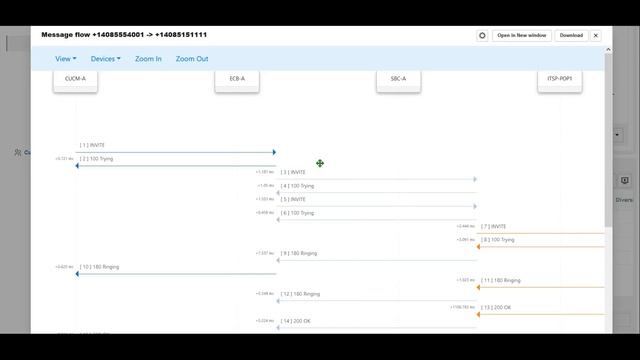
Task: Click the arrowhead of the [10] 180 Ringing arrow
Action: 77,274
